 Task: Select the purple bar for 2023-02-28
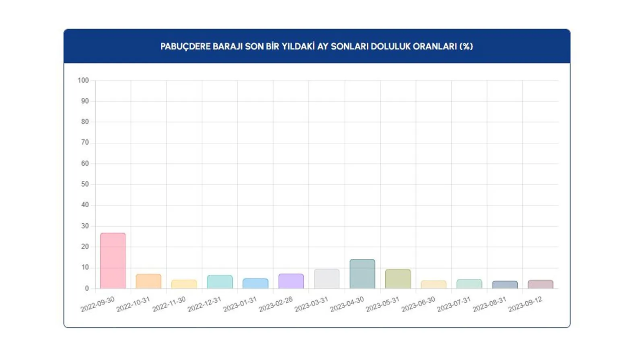[x=291, y=282]
